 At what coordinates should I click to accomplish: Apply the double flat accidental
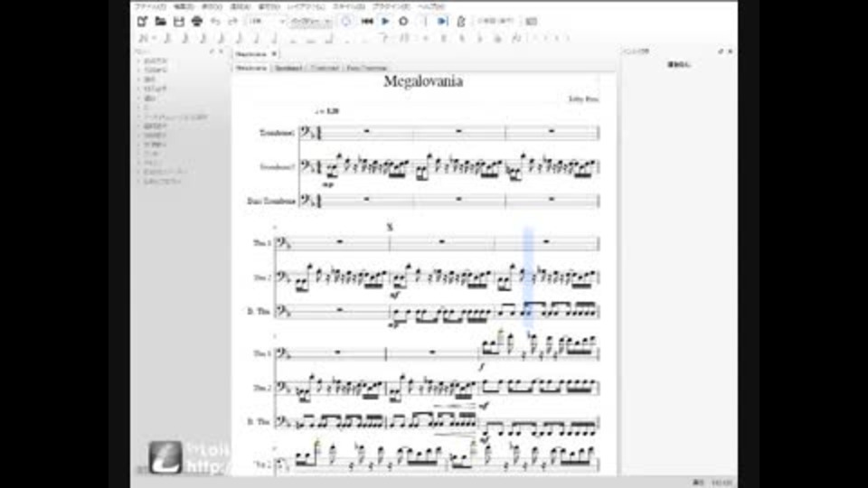[497, 38]
